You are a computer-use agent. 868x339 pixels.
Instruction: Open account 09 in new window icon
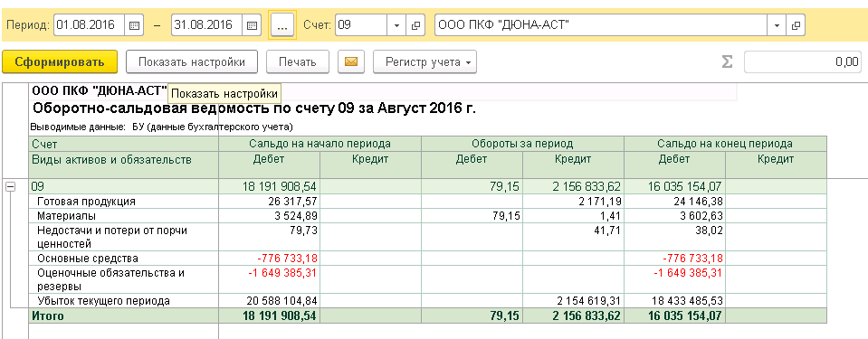point(415,25)
